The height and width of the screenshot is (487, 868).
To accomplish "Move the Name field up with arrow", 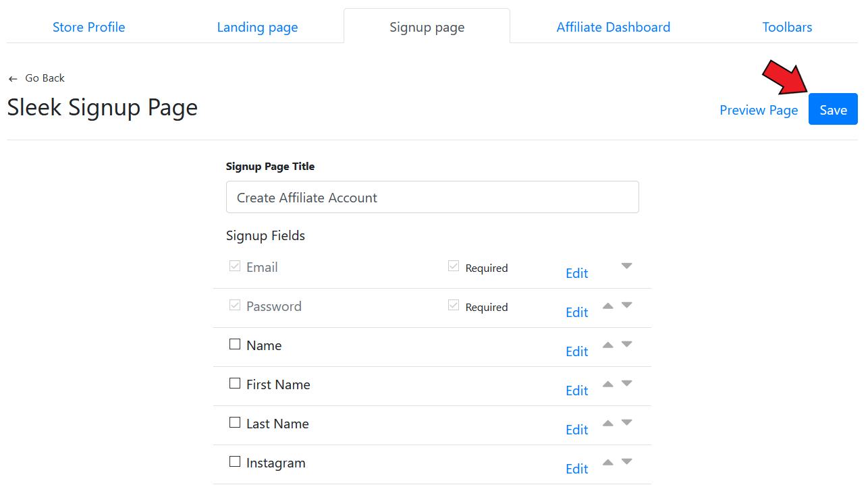I will pyautogui.click(x=607, y=345).
